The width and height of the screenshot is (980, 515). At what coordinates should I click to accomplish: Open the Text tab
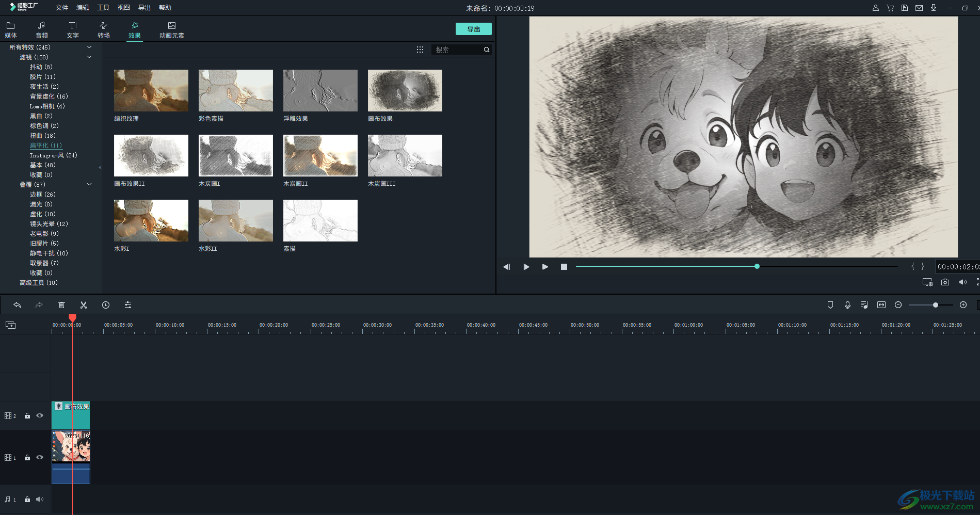point(73,30)
